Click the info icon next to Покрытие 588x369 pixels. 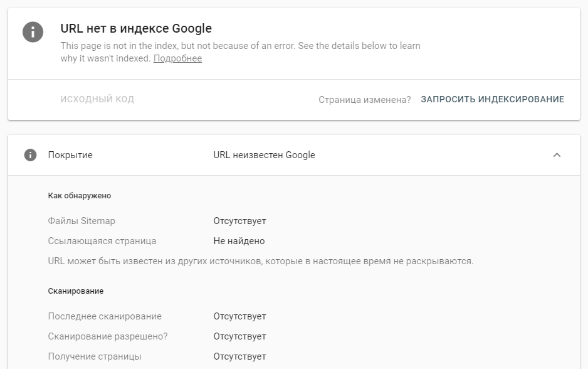coord(30,155)
